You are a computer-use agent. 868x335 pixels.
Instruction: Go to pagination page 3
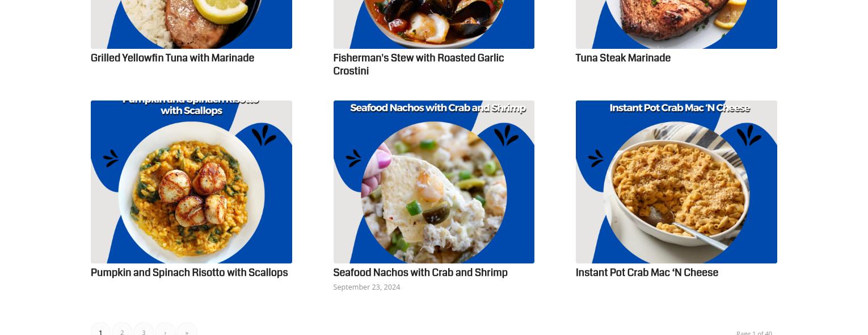click(x=144, y=329)
